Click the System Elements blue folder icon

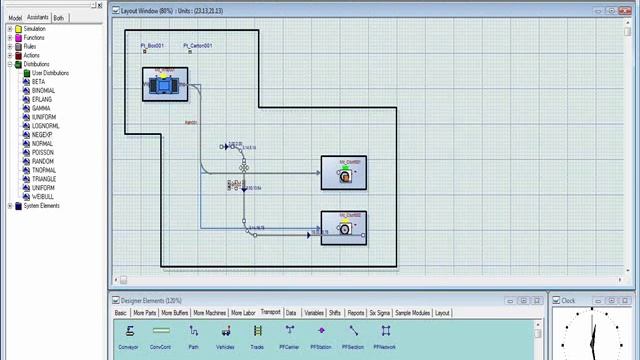tap(18, 206)
